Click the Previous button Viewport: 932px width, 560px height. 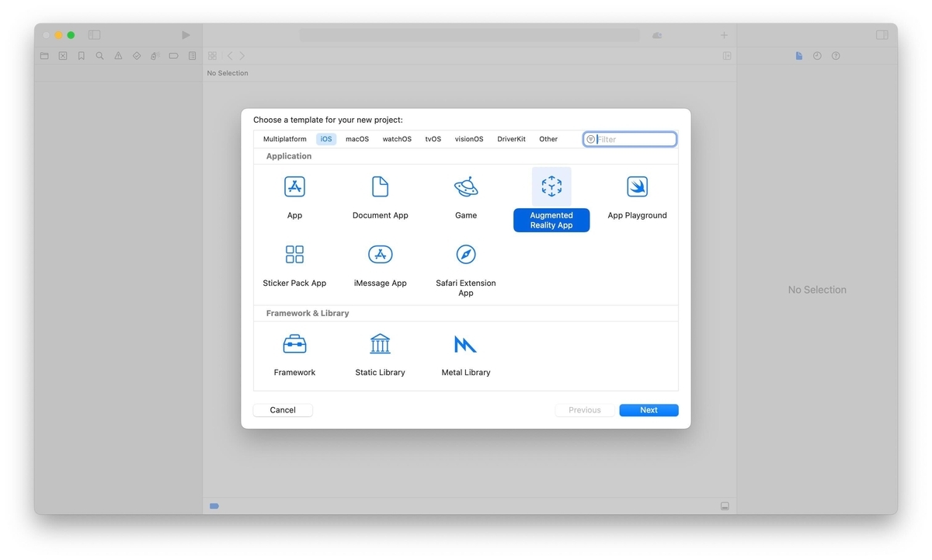click(585, 410)
